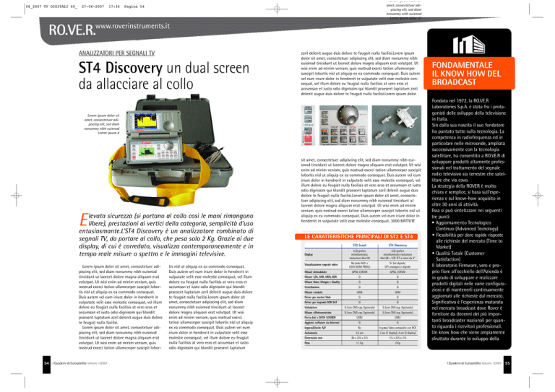
Task: Select the ST4 Discovery analyzer product photo
Action: (x=171, y=150)
